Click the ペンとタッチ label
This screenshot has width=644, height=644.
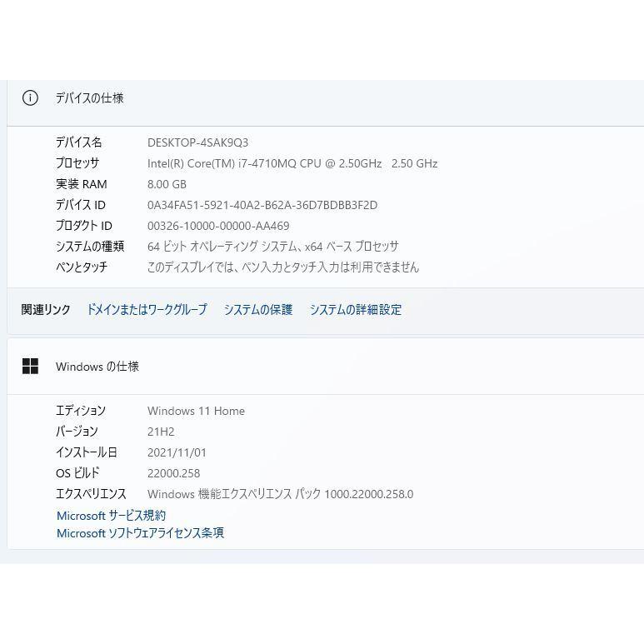coord(82,267)
